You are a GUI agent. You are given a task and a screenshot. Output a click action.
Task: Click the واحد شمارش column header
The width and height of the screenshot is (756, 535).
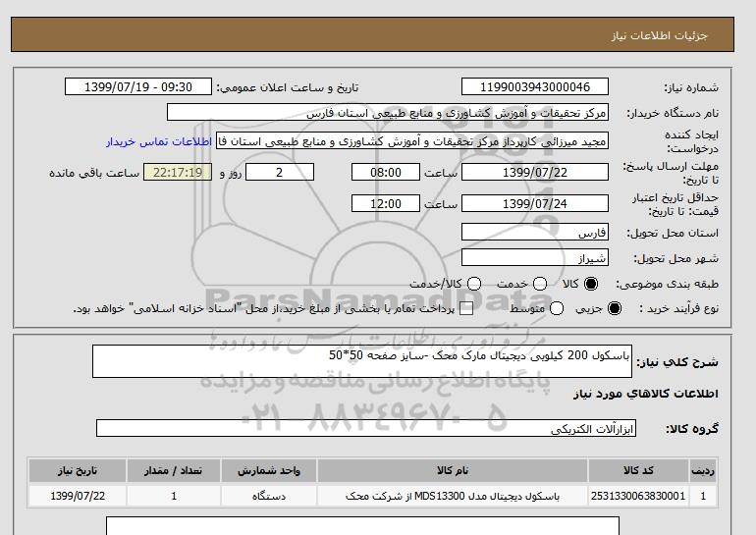point(269,471)
